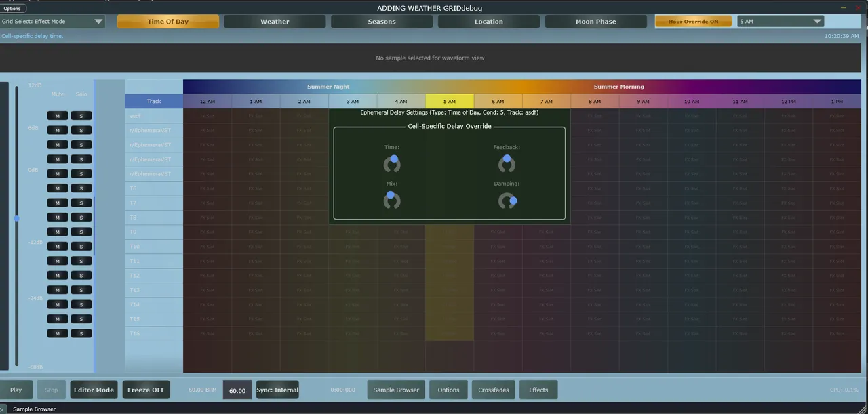Click the Effects button

(x=538, y=390)
